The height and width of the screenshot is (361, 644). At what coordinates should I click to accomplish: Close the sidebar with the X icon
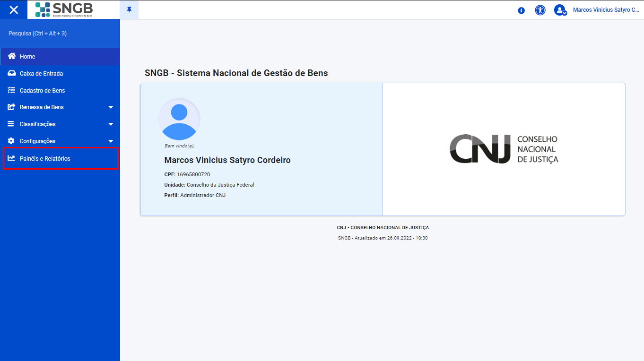point(14,9)
